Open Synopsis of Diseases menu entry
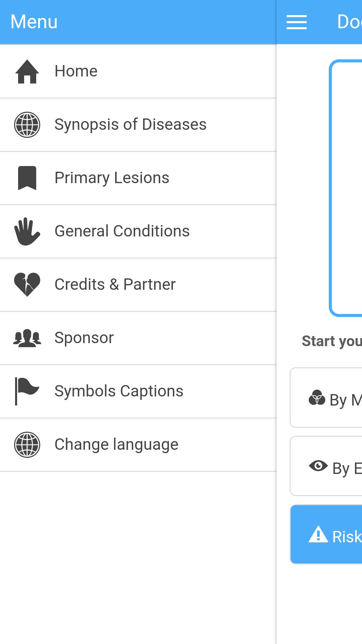Image resolution: width=362 pixels, height=644 pixels. tap(130, 125)
